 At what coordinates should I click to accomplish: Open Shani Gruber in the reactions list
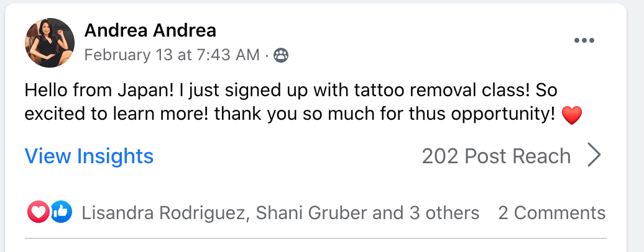tap(311, 213)
